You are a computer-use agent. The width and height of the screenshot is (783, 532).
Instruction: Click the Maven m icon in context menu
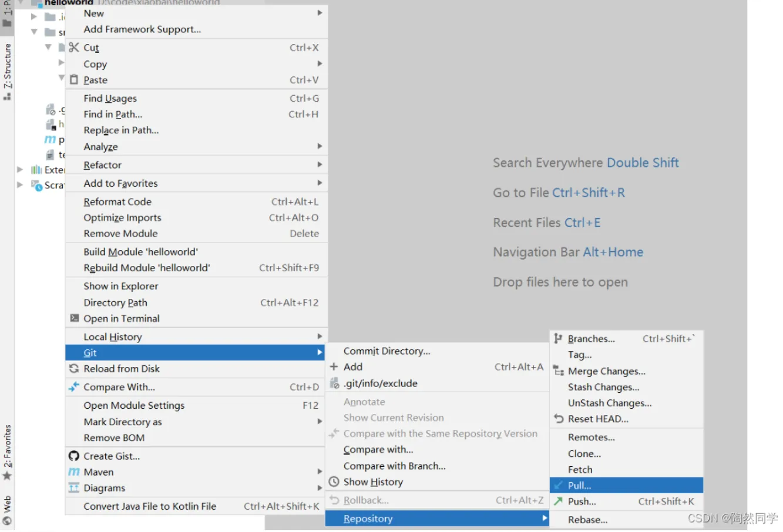[74, 472]
